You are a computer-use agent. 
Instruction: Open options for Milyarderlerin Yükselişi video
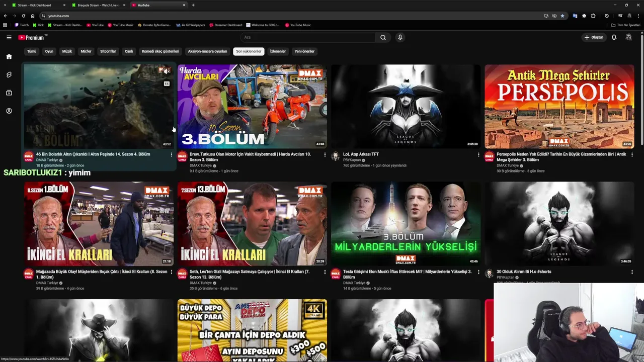click(478, 272)
